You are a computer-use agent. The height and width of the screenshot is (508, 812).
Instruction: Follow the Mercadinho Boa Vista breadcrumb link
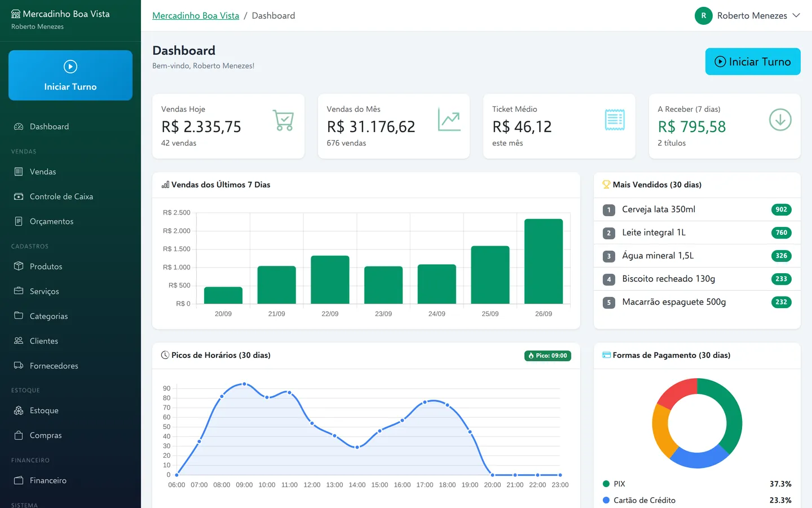tap(196, 16)
